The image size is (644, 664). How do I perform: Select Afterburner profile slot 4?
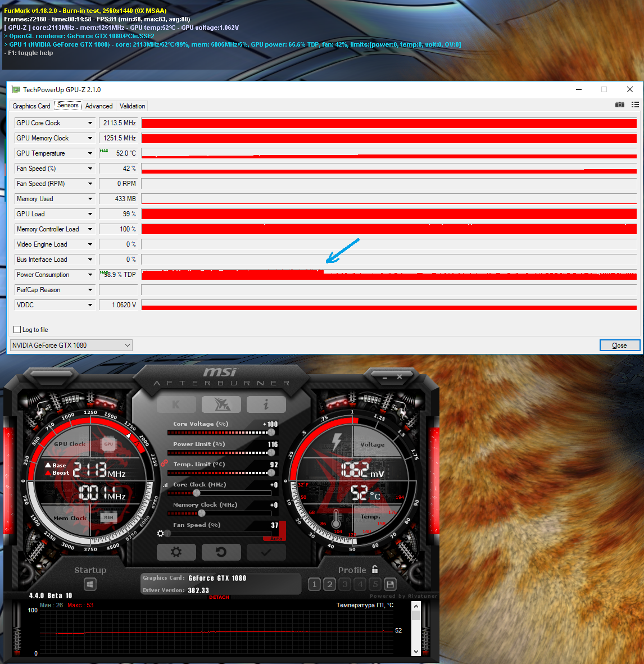[x=360, y=584]
